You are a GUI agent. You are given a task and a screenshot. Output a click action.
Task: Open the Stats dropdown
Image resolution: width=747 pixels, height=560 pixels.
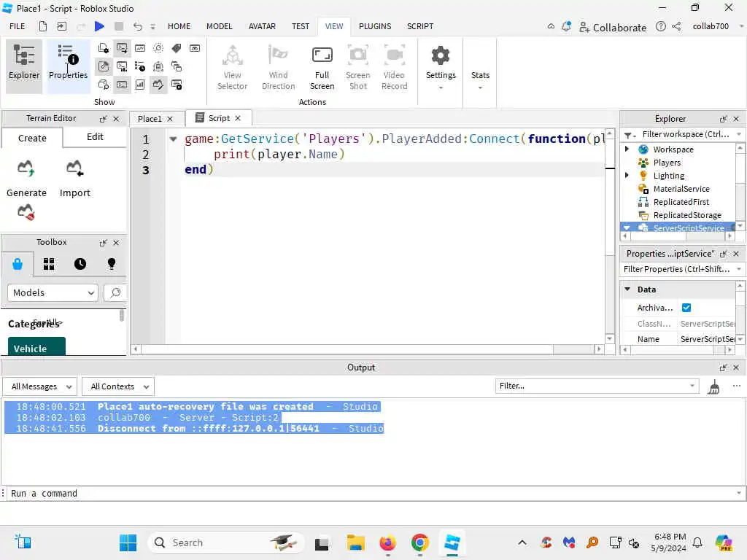click(480, 80)
